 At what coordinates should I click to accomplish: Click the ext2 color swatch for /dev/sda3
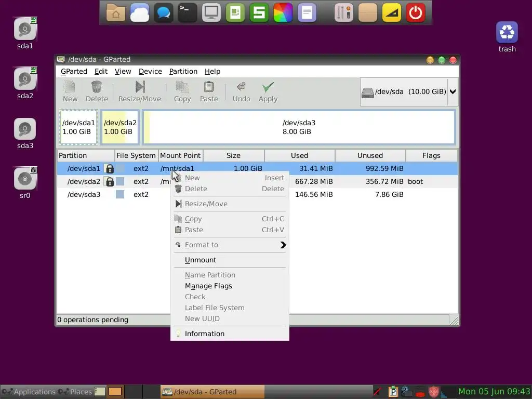pyautogui.click(x=120, y=194)
